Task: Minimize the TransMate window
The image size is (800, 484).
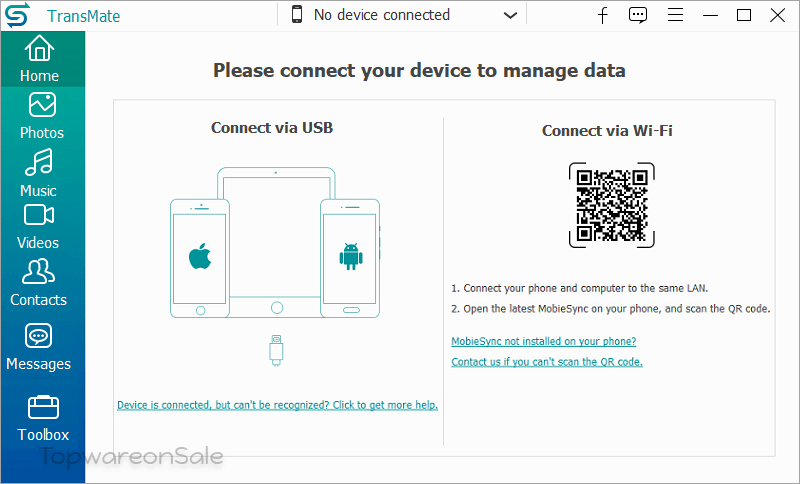Action: pos(710,15)
